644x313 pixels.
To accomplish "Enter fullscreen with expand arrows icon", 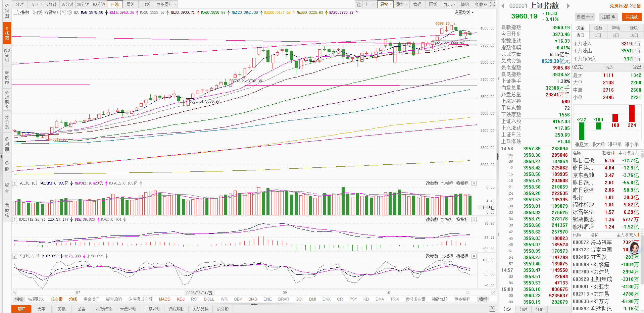I will tap(492, 4).
